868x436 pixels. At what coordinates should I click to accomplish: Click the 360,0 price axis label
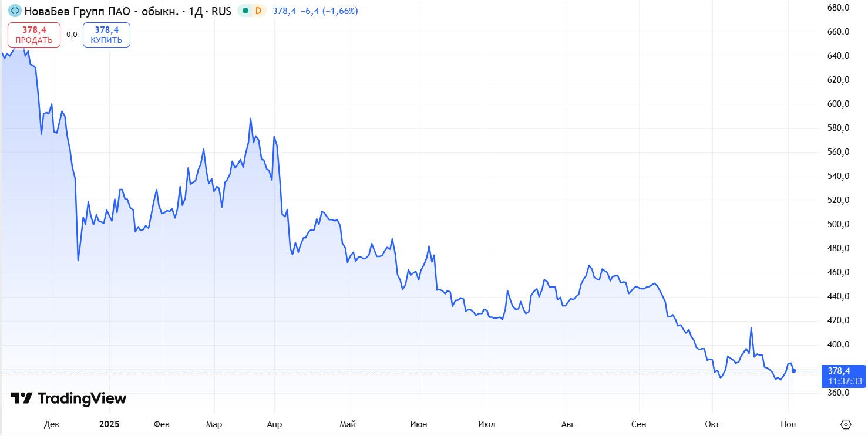click(x=838, y=393)
